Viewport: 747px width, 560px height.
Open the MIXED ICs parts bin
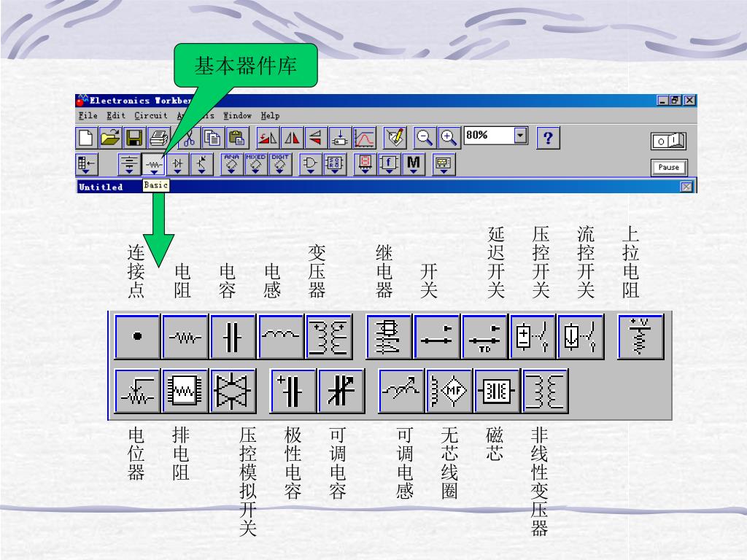coord(256,164)
